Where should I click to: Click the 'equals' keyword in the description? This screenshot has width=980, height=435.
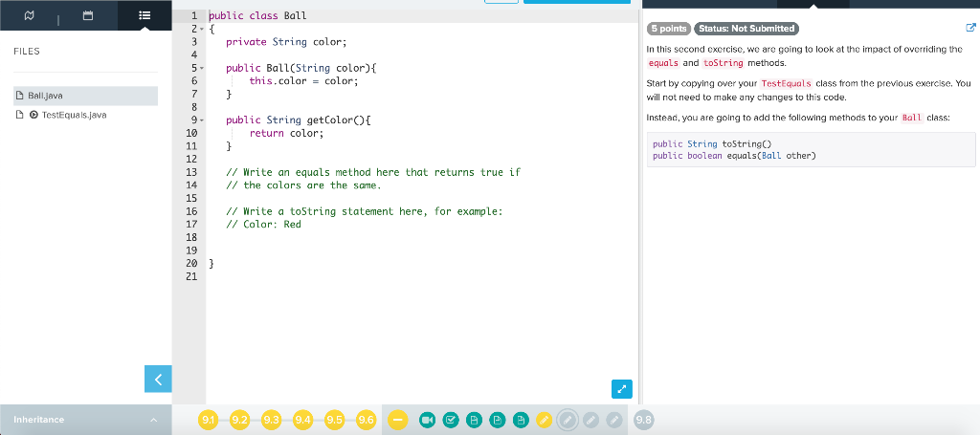(x=663, y=63)
